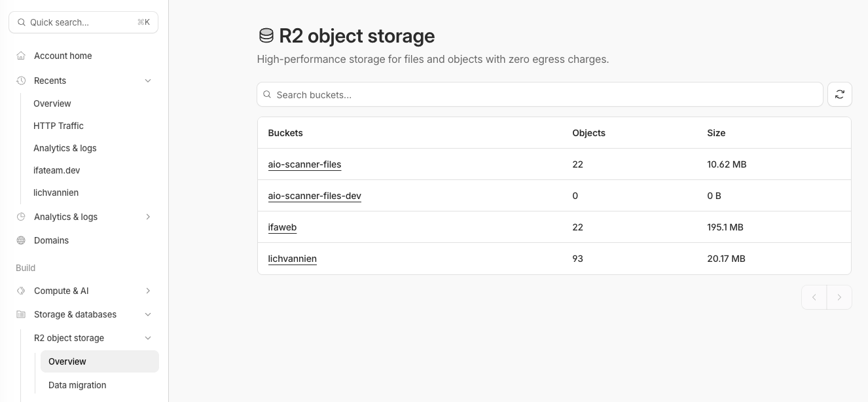Screen dimensions: 868x402
Task: Open the aio-scanner-files bucket
Action: [x=304, y=164]
